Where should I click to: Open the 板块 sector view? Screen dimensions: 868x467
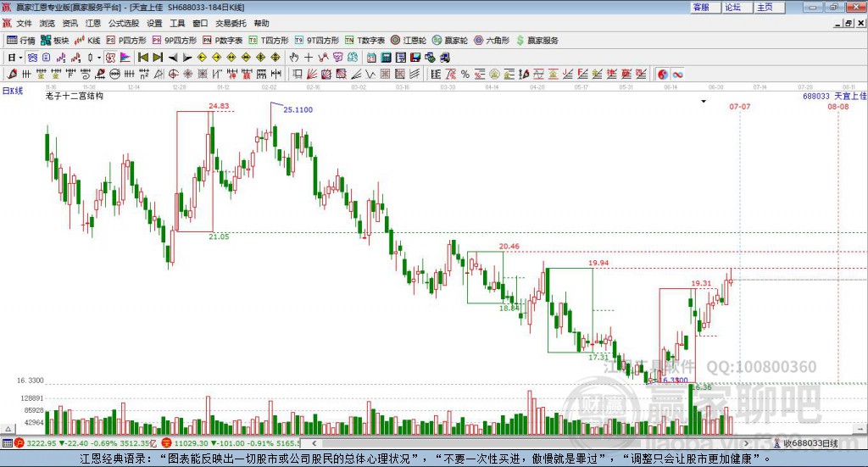point(54,41)
